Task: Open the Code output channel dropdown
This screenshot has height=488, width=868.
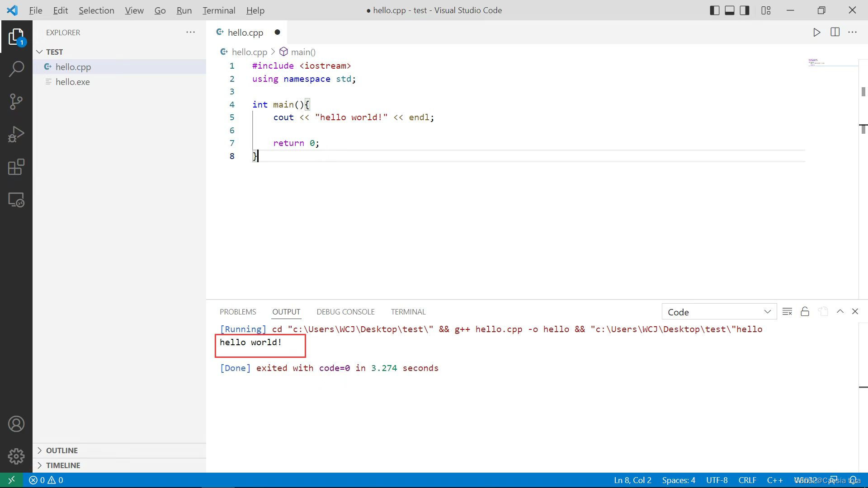Action: 719,312
